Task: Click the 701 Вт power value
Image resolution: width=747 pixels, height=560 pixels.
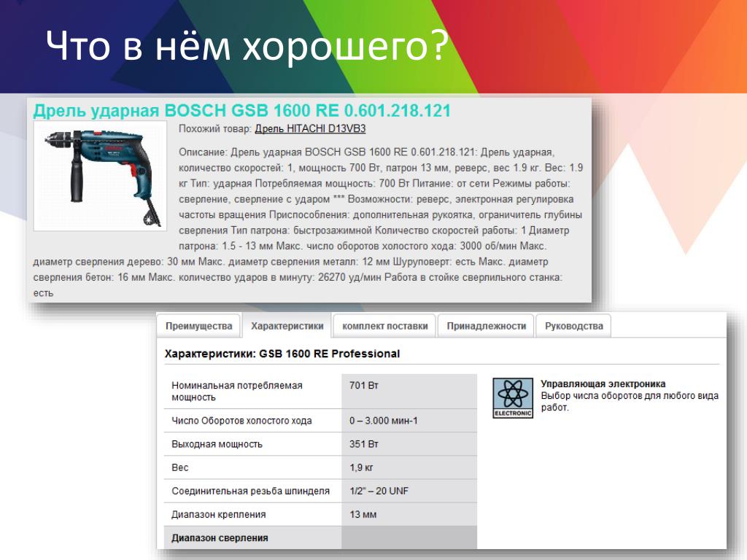Action: pyautogui.click(x=363, y=385)
